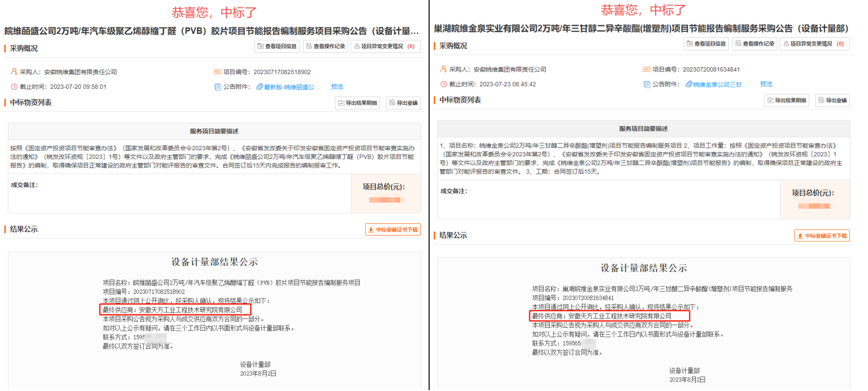The width and height of the screenshot is (868, 391).
Task: Click right title 巢湖皖维金泉实业有限公司
Action: 641,28
